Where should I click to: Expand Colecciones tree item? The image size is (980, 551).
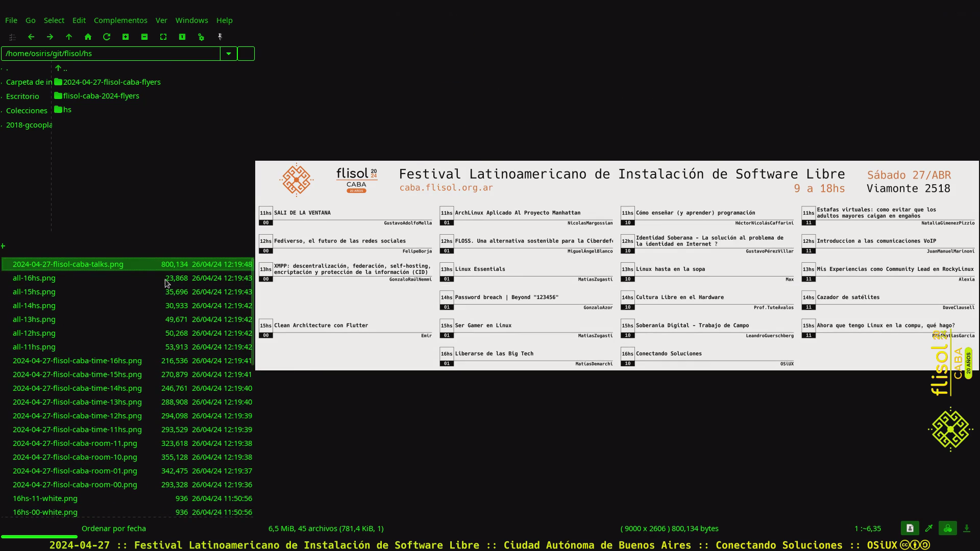click(x=2, y=111)
